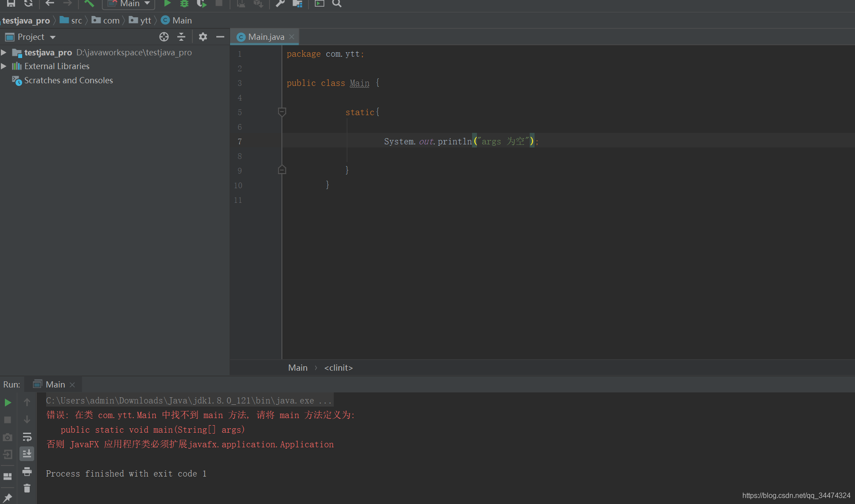Viewport: 855px width, 504px height.
Task: Click the ytt breadcrumb folder
Action: (x=140, y=20)
